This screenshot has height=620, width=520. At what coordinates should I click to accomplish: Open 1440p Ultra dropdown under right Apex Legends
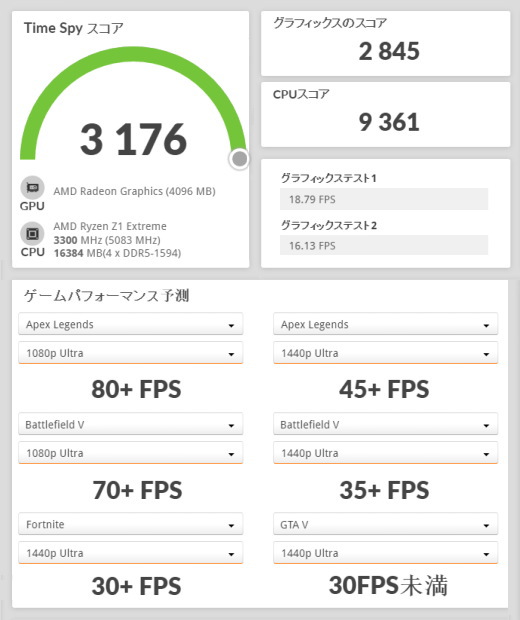(x=386, y=353)
